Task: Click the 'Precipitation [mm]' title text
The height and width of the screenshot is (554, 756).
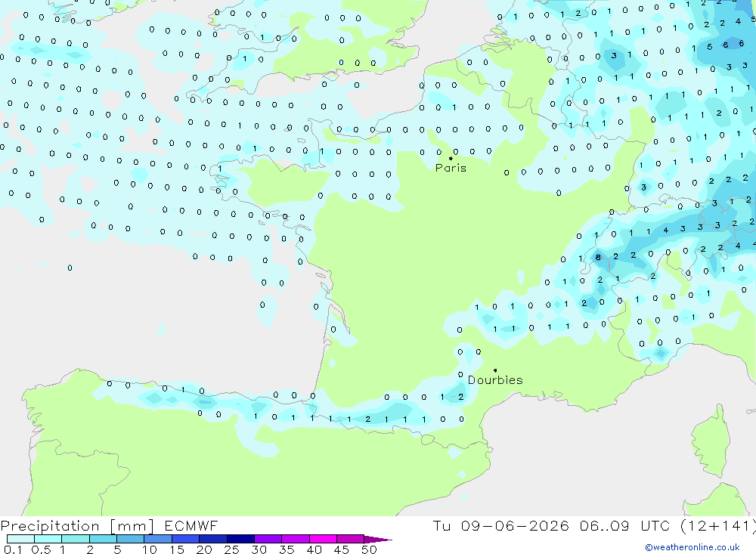Action: click(77, 525)
